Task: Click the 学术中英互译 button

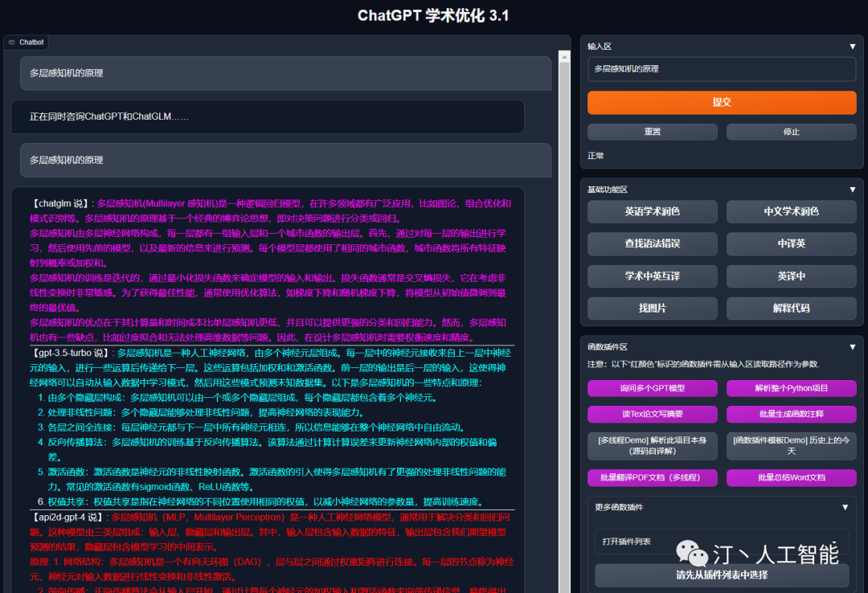Action: coord(652,276)
